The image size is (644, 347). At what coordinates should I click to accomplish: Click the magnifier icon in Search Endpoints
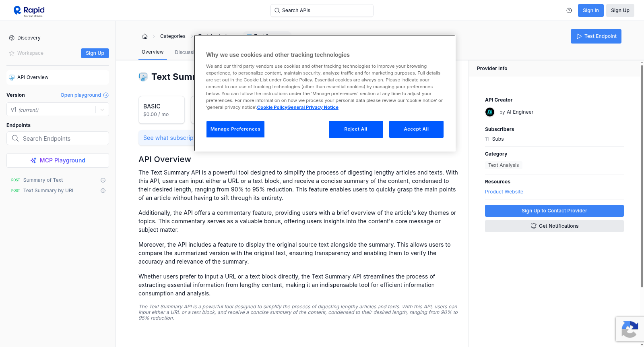[15, 138]
